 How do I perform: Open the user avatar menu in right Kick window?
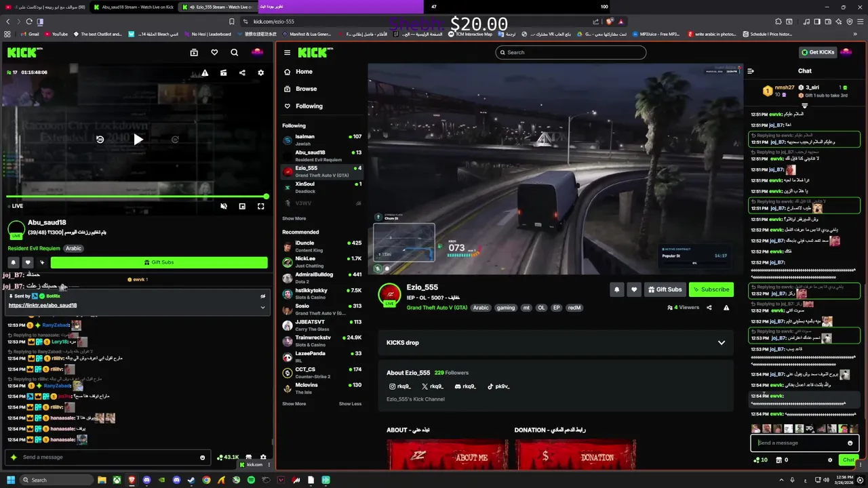pyautogui.click(x=846, y=52)
